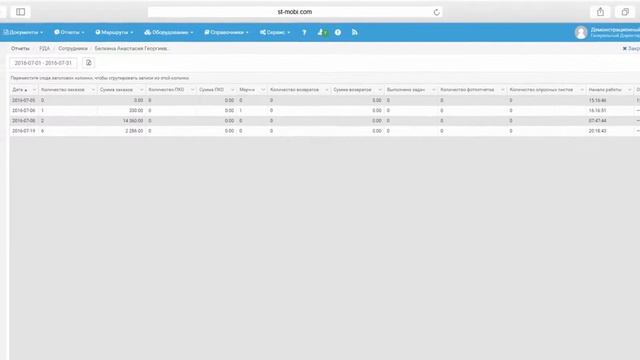Click the 14 360.00 order sum cell
640x360 pixels.
pyautogui.click(x=121, y=121)
